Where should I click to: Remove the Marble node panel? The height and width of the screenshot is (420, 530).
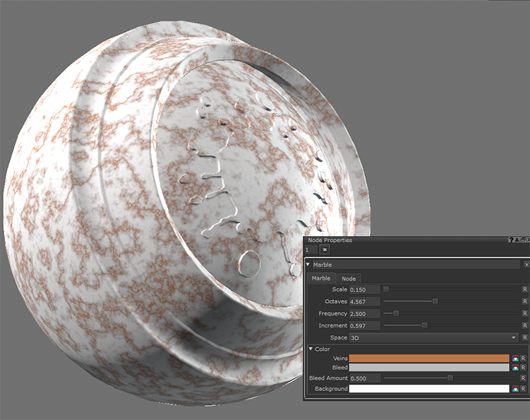[526, 265]
